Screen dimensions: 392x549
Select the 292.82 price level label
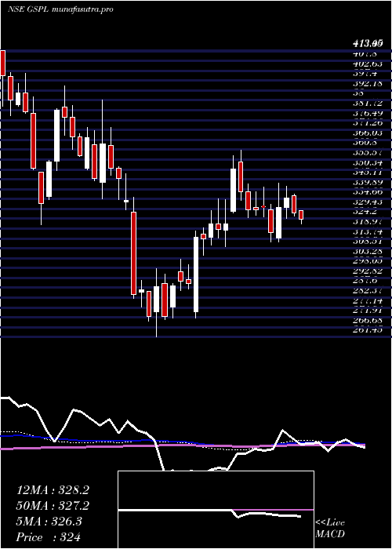[x=368, y=271]
